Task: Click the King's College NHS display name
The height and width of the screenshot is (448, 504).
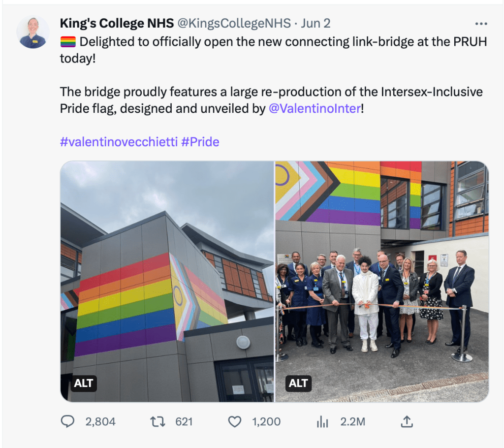Action: (116, 23)
